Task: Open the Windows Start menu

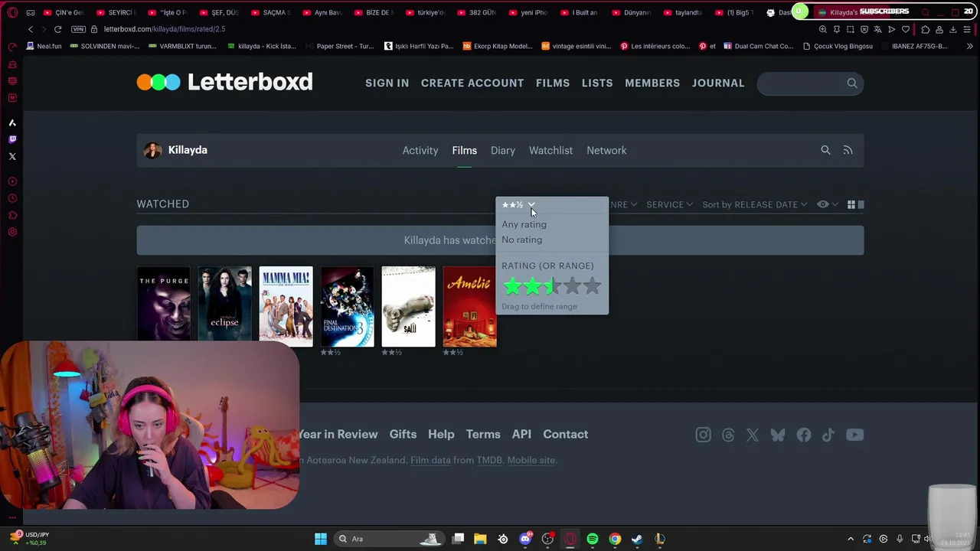Action: click(x=321, y=539)
